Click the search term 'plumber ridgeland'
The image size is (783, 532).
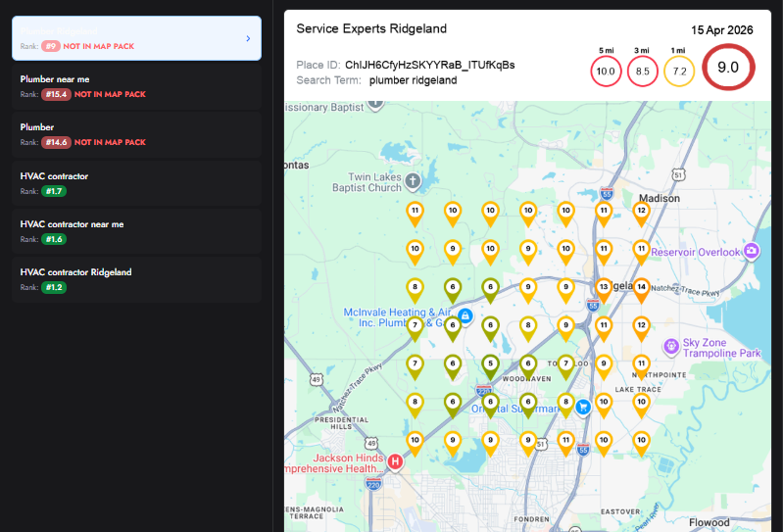tap(413, 80)
